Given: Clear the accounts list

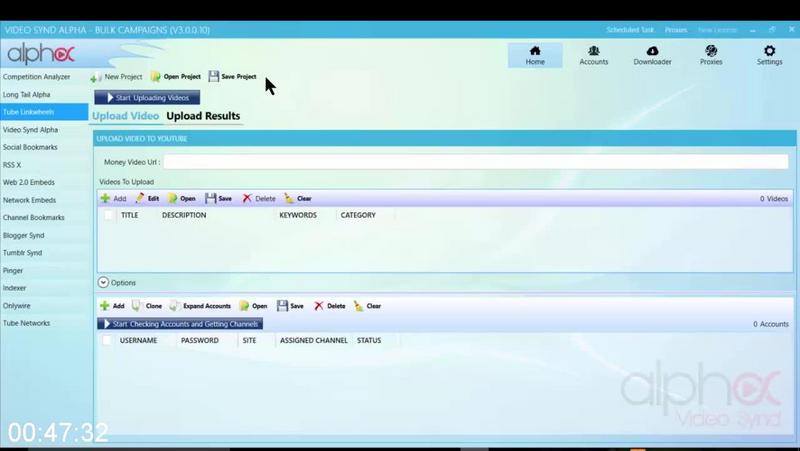Looking at the screenshot, I should point(368,306).
